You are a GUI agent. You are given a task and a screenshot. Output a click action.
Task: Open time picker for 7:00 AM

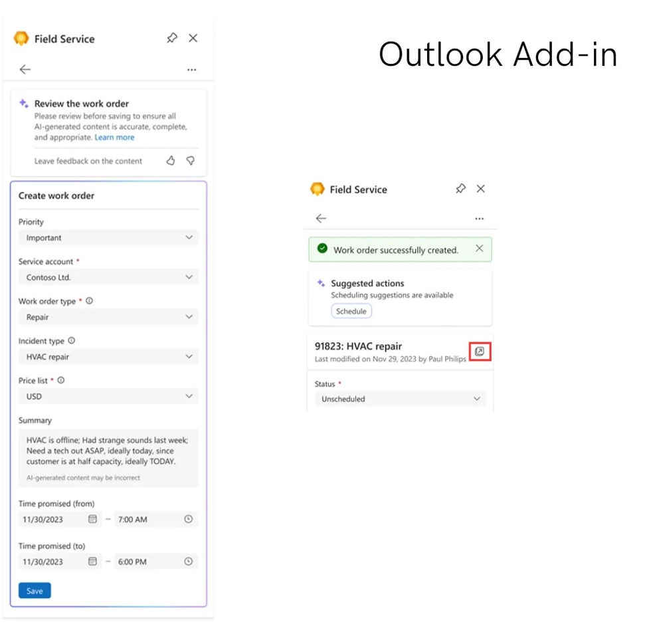click(189, 519)
